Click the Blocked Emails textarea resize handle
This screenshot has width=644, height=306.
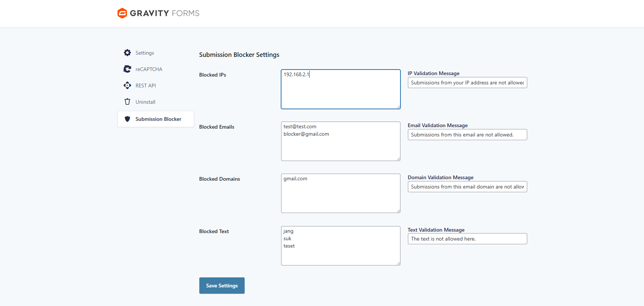click(x=398, y=159)
